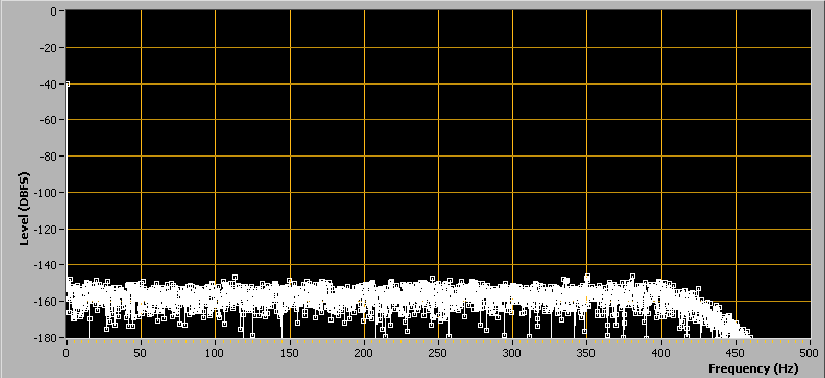Click the spectrum peak point at -40 DBFS

tap(67, 84)
